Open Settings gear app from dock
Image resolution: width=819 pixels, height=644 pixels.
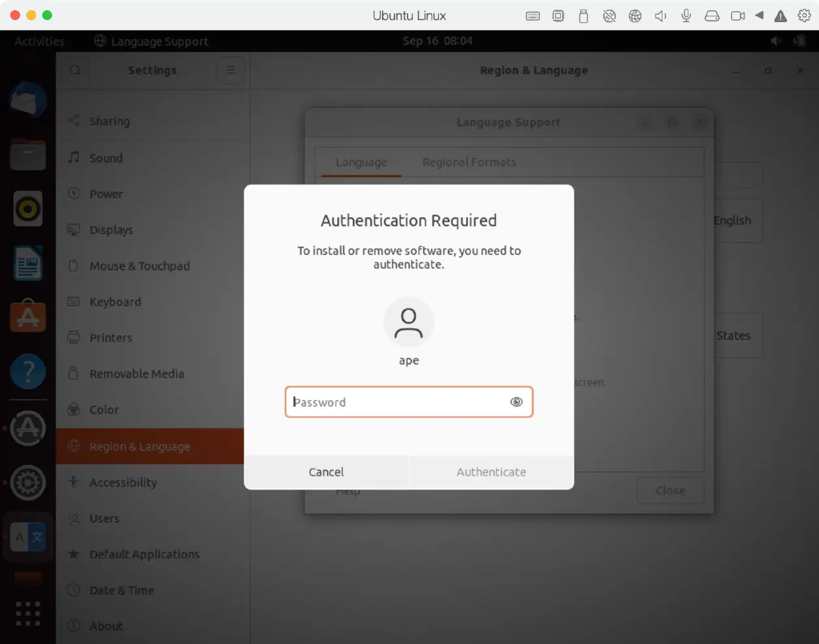coord(28,482)
